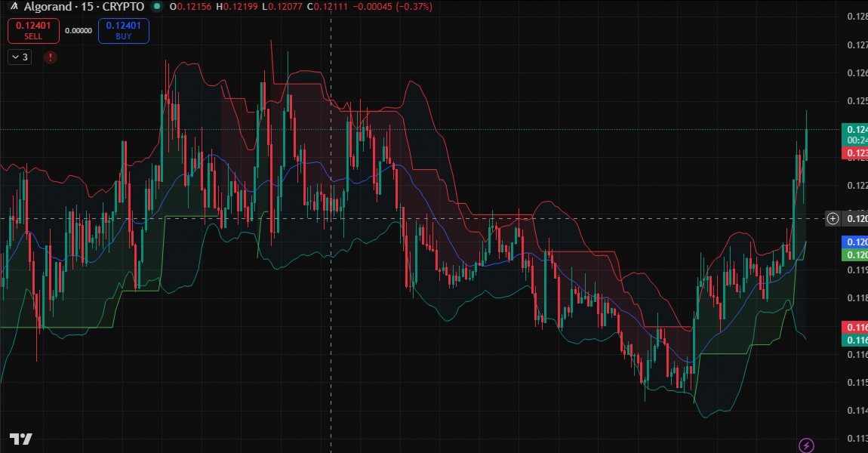The width and height of the screenshot is (868, 453).
Task: Click the teal 0.116 label under the red one
Action: coord(854,340)
